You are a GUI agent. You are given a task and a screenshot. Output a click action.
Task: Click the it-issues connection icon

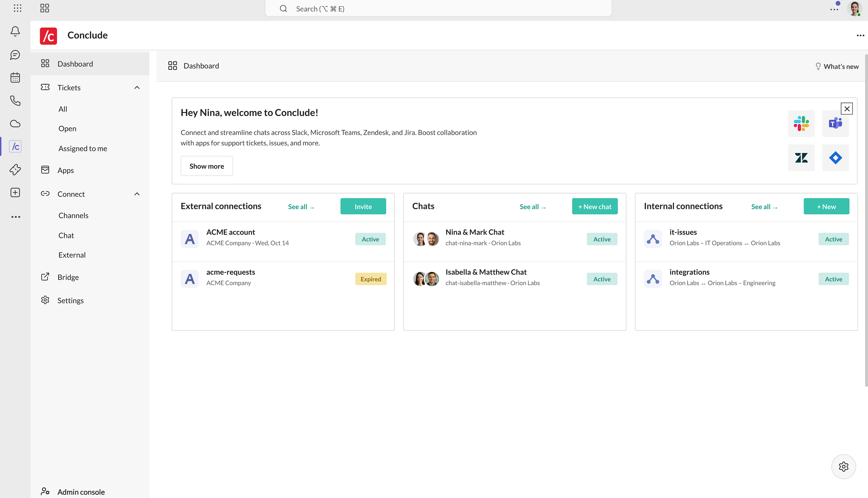653,239
